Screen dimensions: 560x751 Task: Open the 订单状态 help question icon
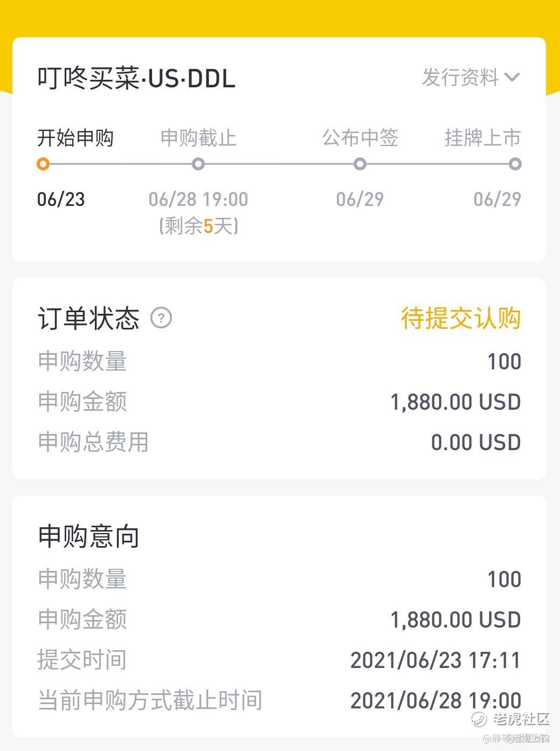161,318
